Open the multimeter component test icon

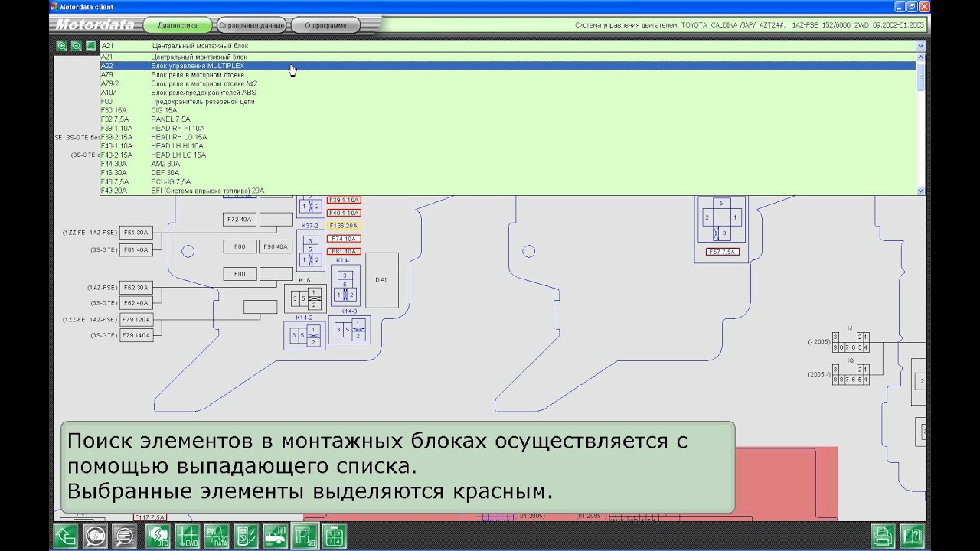coord(246,536)
